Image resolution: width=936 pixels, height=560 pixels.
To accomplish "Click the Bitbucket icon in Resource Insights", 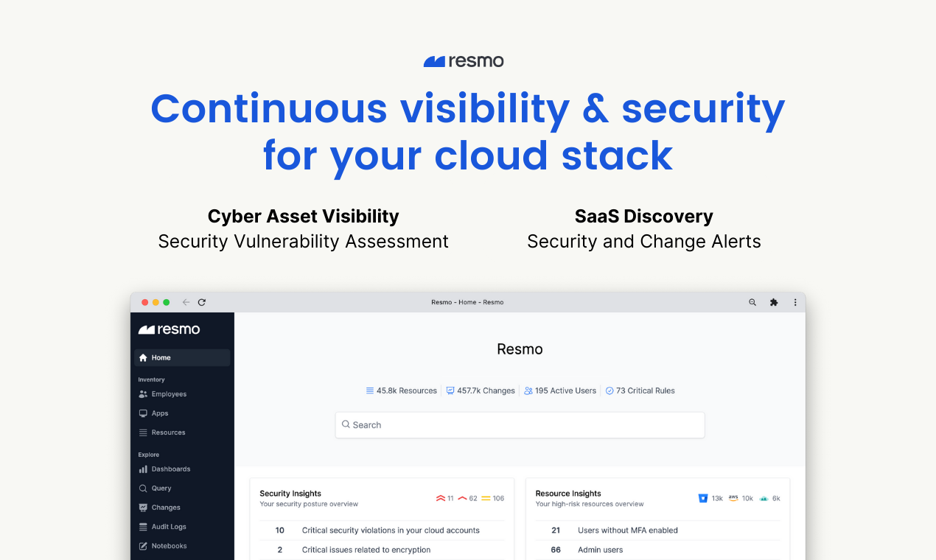I will coord(702,498).
